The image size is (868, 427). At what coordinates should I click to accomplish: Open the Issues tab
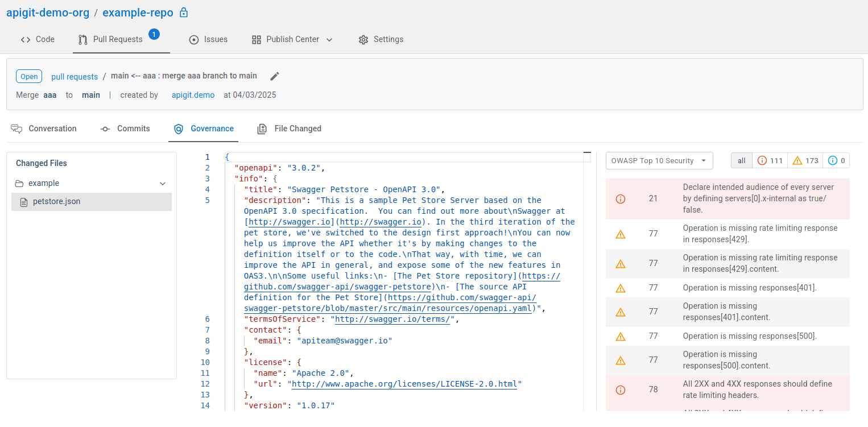[x=208, y=40]
